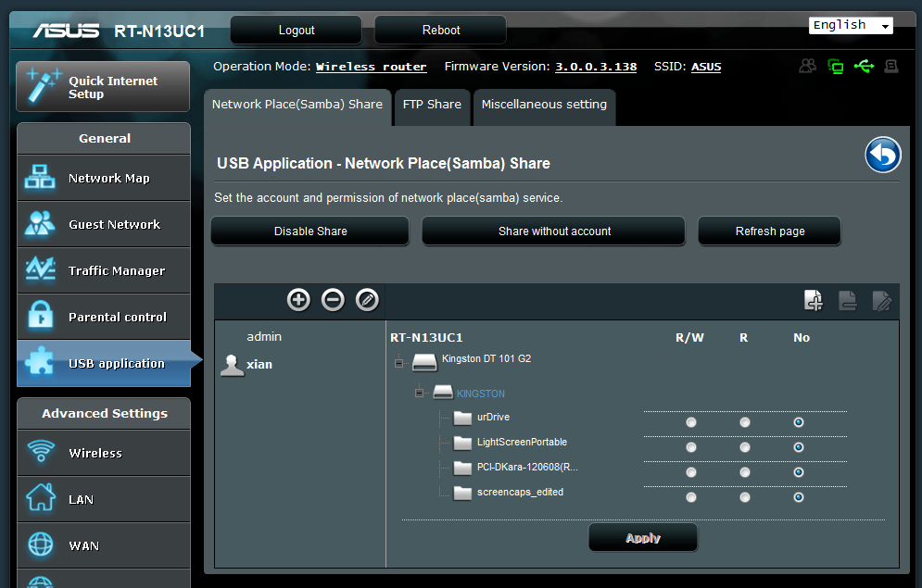Screen dimensions: 922x588
Task: Click the add folder icon
Action: [x=814, y=300]
